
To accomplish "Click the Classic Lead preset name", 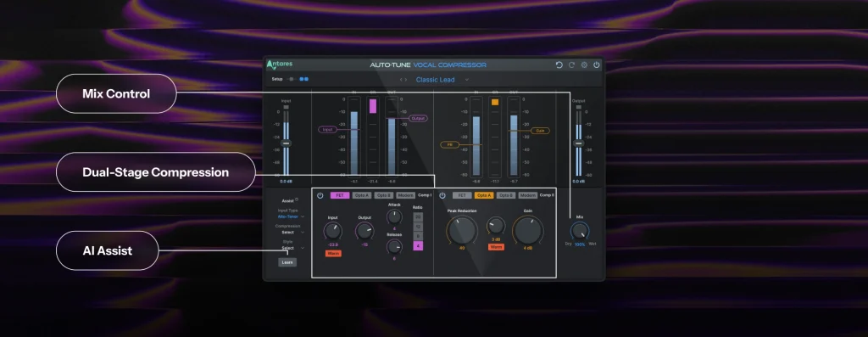I will click(435, 80).
